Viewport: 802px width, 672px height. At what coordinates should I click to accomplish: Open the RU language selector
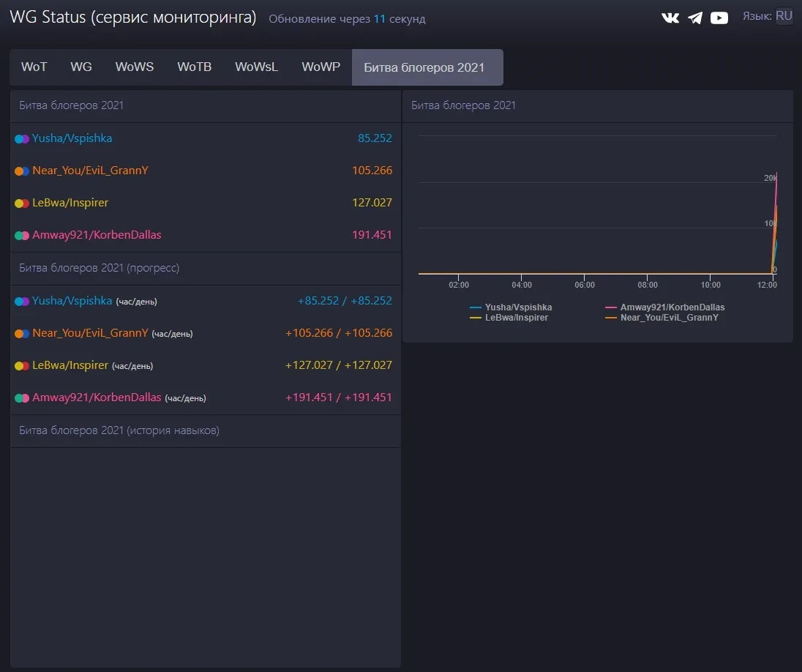point(784,16)
